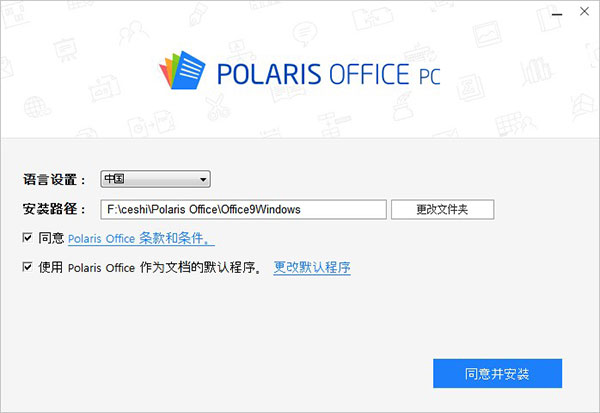
Task: Click the 使用 Polaris Office 作为文档的默认程序 label
Action: tap(150, 268)
